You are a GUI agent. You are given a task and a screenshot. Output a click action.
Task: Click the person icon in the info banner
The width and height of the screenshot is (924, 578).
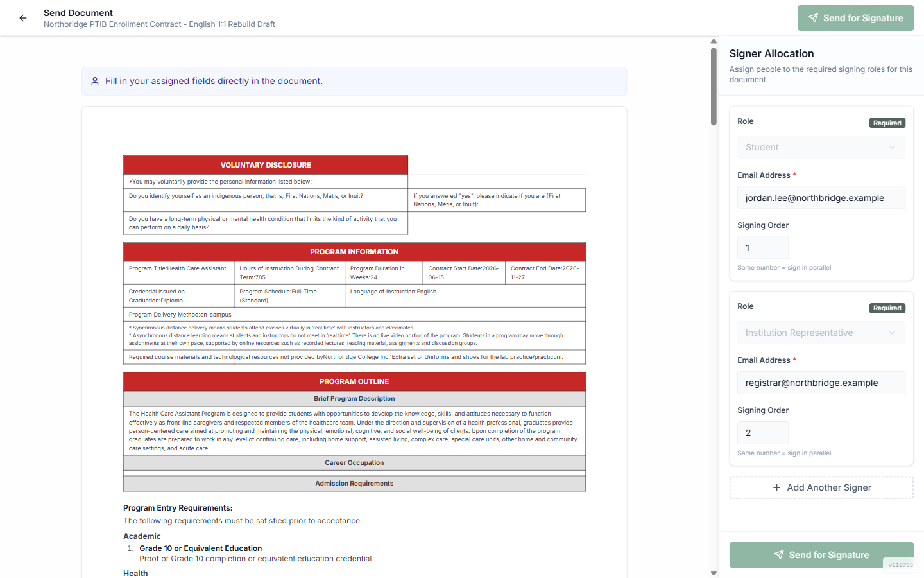pos(95,82)
